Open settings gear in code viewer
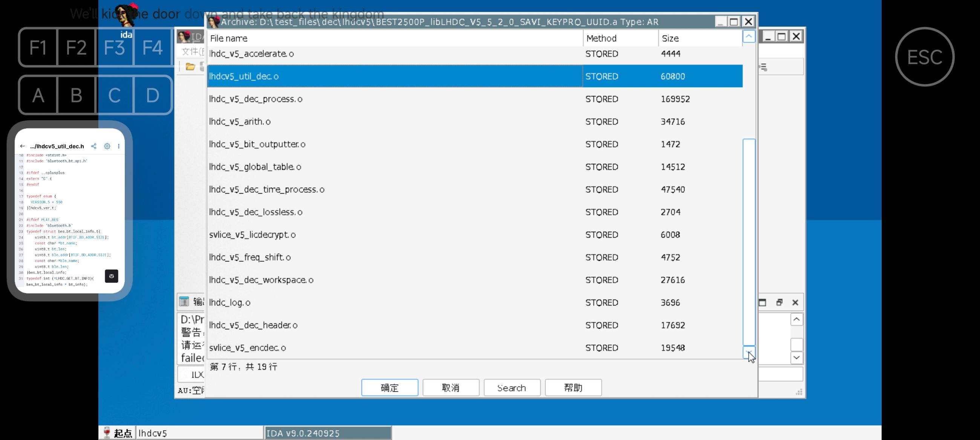Screen dimensions: 980x440 (x=107, y=146)
